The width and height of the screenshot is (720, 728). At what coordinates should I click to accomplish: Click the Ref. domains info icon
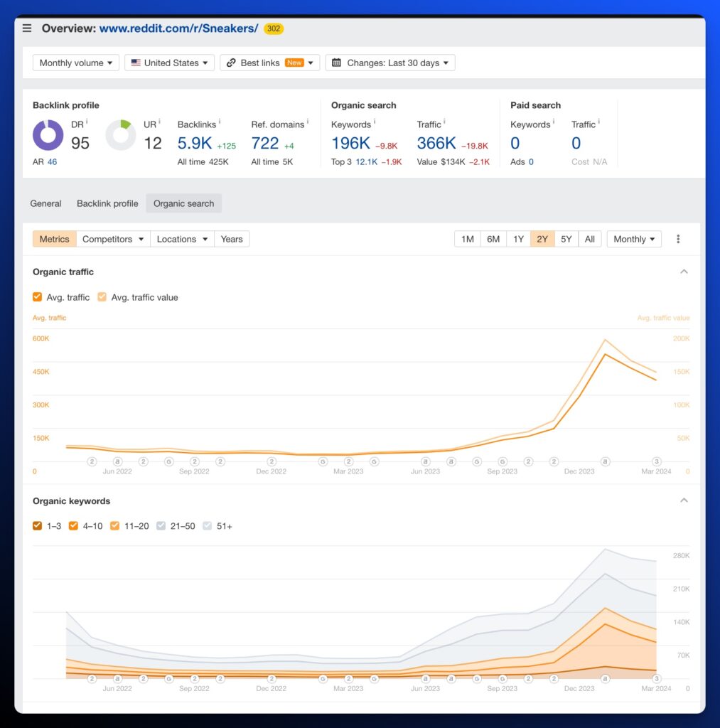[308, 122]
